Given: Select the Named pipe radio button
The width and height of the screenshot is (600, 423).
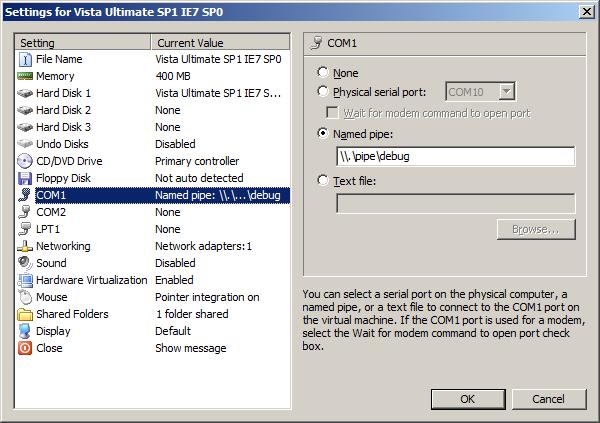Looking at the screenshot, I should point(323,133).
